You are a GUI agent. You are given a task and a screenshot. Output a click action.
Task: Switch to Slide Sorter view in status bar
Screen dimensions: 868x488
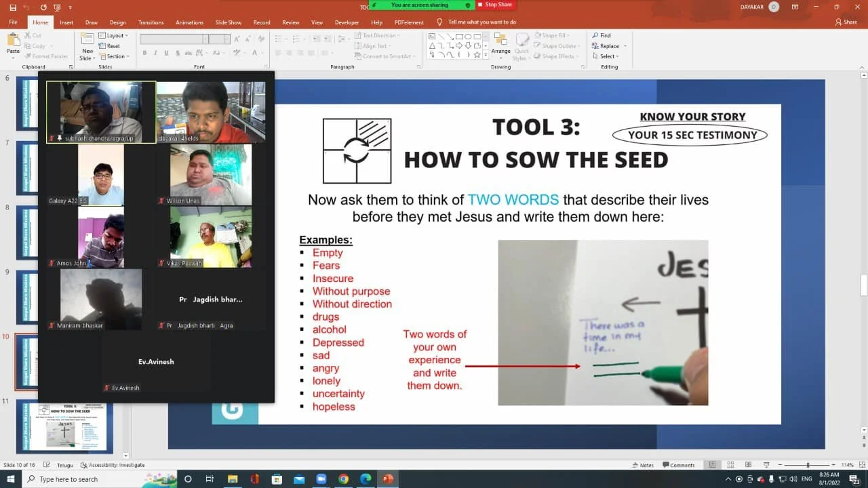click(730, 465)
